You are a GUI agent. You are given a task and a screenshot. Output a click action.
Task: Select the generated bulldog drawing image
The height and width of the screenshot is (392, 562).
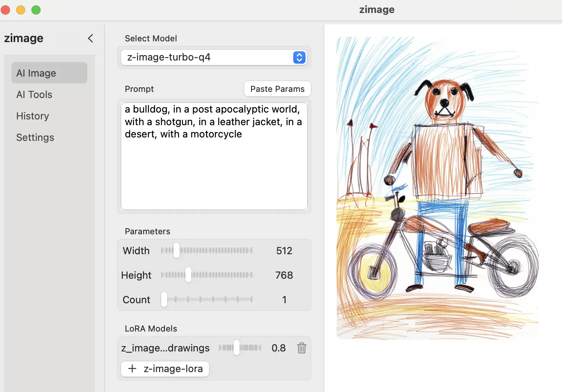click(437, 188)
